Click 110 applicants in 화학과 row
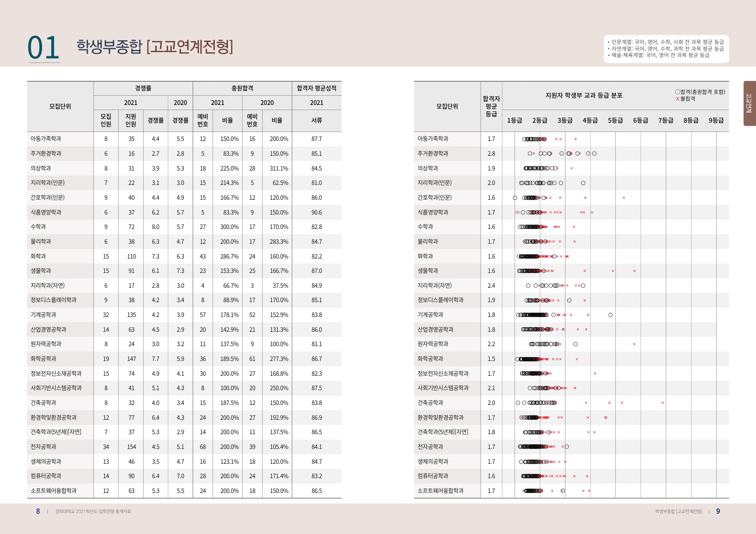Image resolution: width=756 pixels, height=534 pixels. (131, 256)
